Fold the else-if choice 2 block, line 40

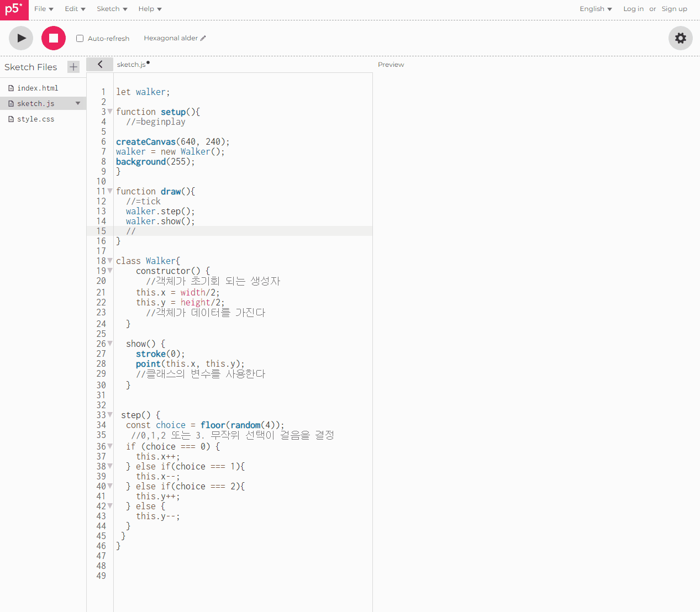[x=110, y=486]
